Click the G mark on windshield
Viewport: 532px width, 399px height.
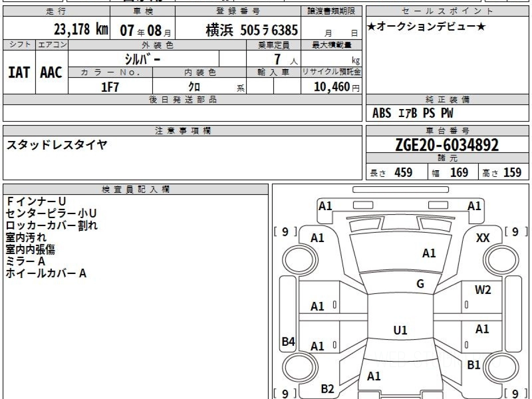point(420,284)
